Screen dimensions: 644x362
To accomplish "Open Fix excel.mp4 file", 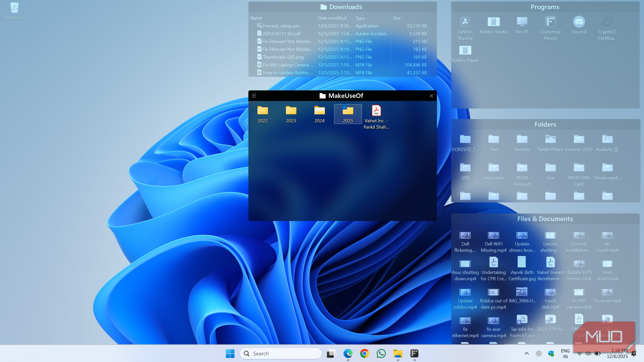I will (607, 296).
